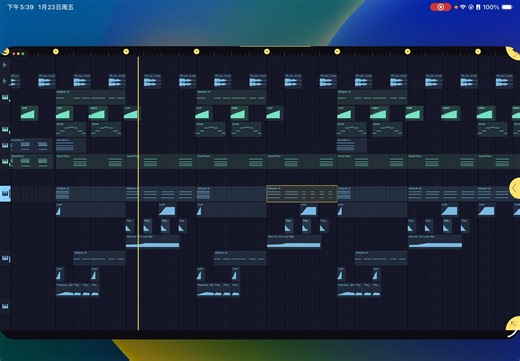Tap the yellow round button at window's top-right corner
The image size is (520, 361).
(514, 53)
